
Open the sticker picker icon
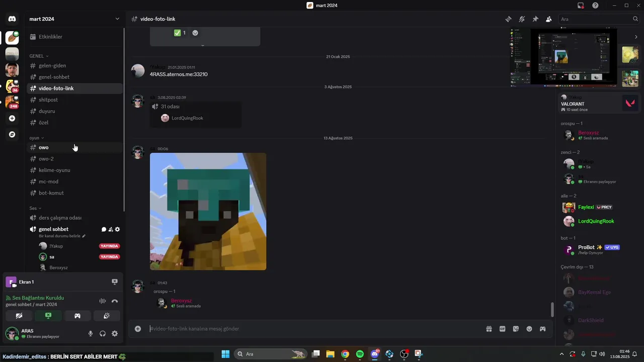[516, 329]
